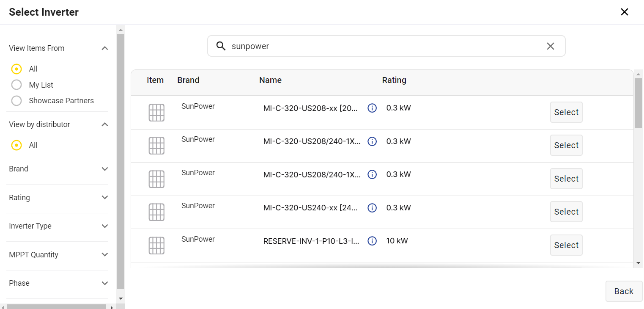This screenshot has width=644, height=309.
Task: Open info for MI-C-320-US208-xx inverter
Action: pyautogui.click(x=372, y=108)
